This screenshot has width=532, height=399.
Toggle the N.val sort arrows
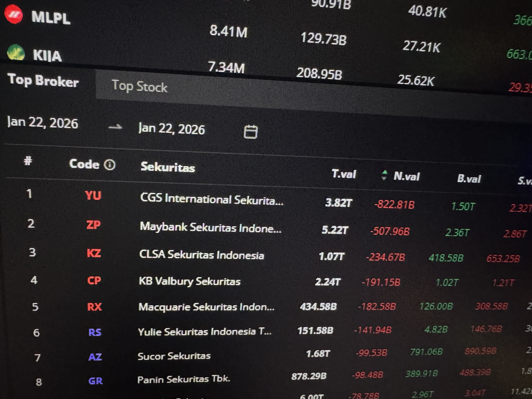(x=384, y=175)
